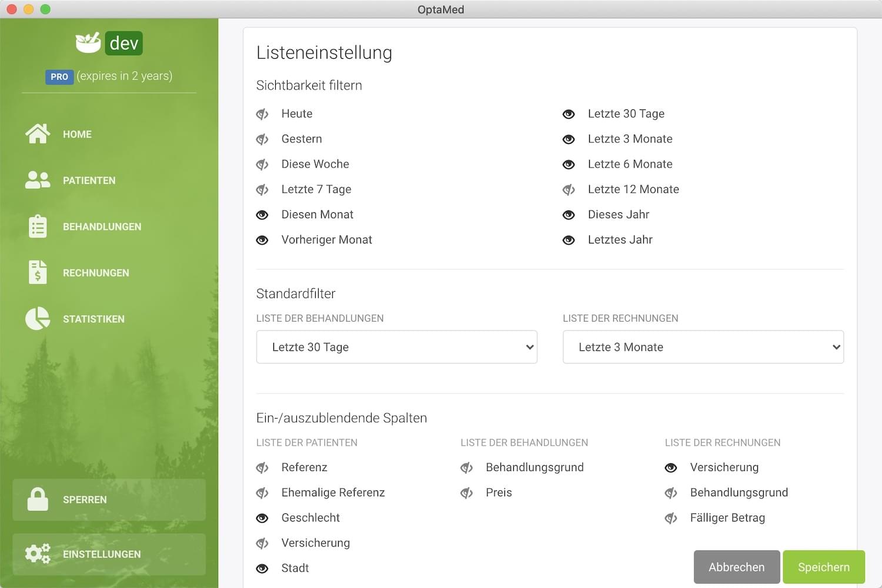Go to the Statistiken menu item

(x=93, y=319)
